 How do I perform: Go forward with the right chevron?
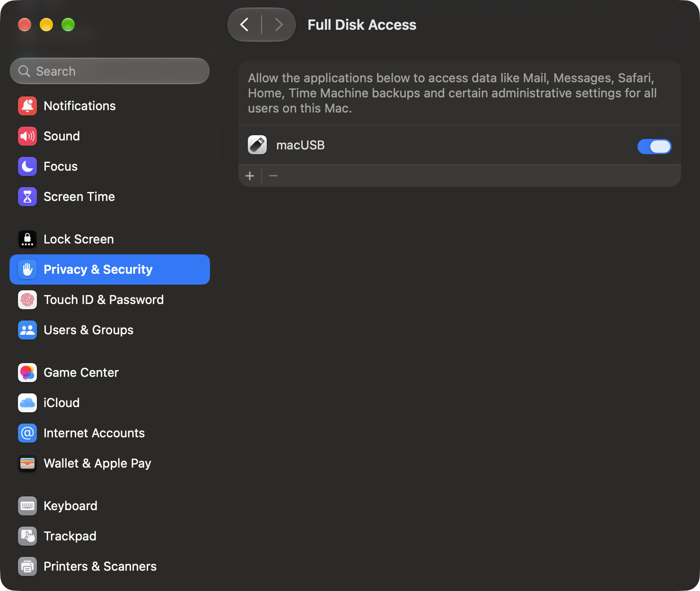pyautogui.click(x=279, y=25)
